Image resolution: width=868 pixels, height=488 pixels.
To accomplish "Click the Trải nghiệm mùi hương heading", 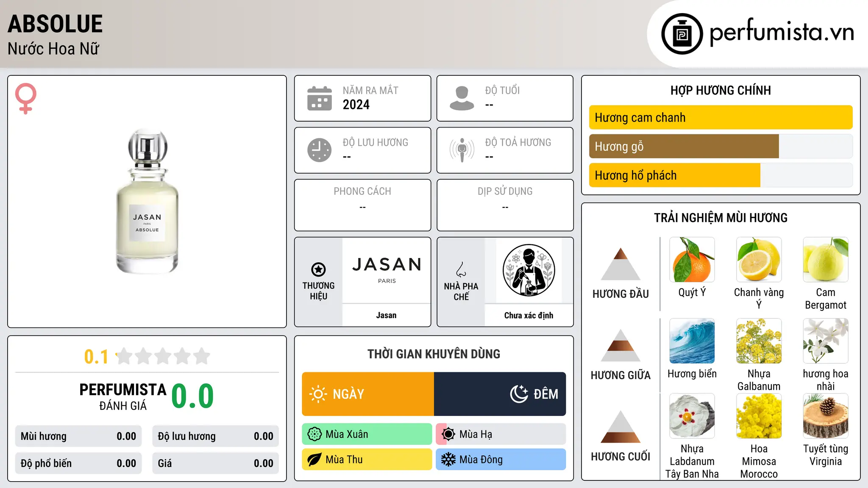I will tap(721, 218).
